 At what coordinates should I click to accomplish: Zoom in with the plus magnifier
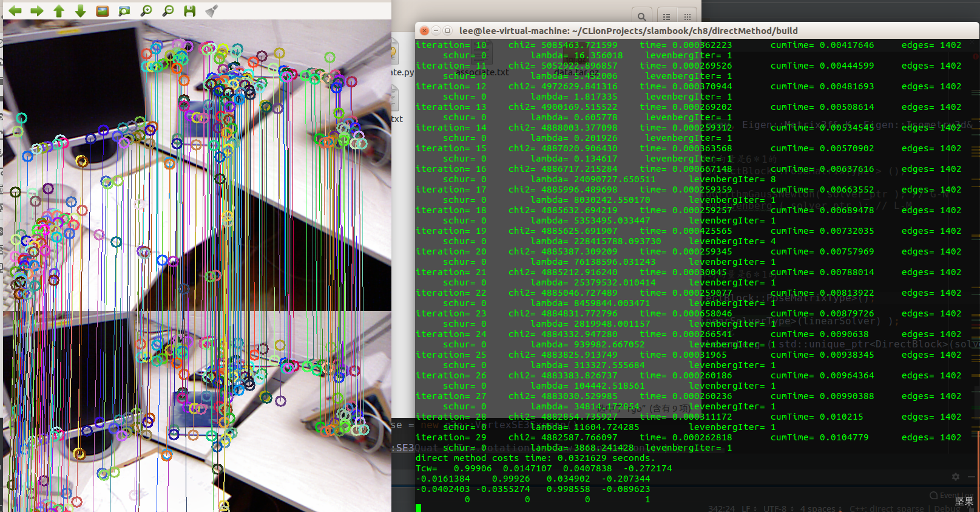point(146,11)
